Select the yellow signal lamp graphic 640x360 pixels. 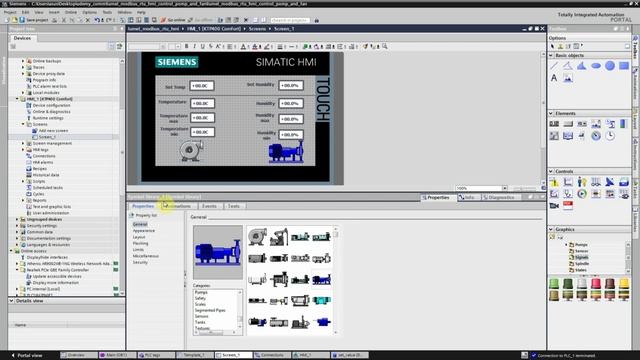coord(624,283)
